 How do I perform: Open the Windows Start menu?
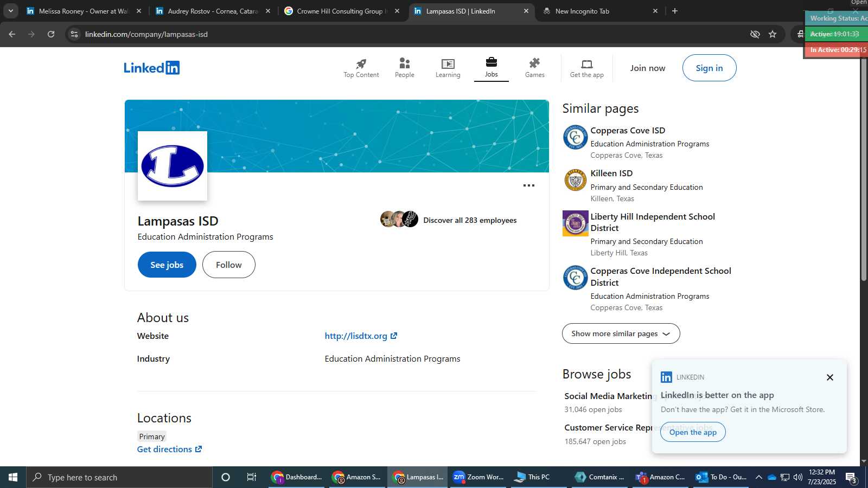tap(13, 477)
